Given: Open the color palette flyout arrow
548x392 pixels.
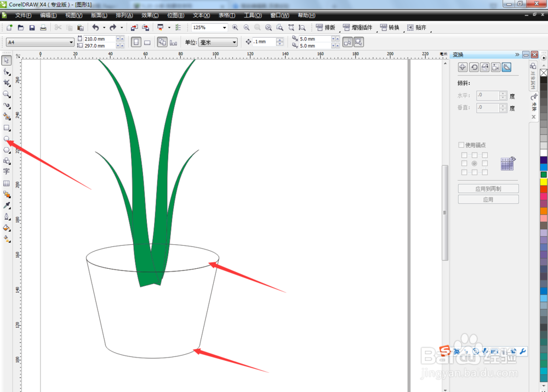Looking at the screenshot, I should click(544, 58).
